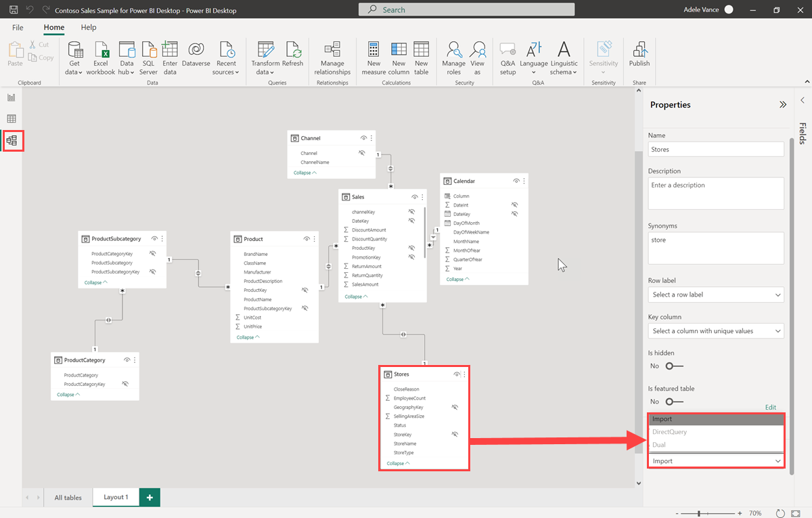Collapse the Properties pane

click(x=783, y=105)
